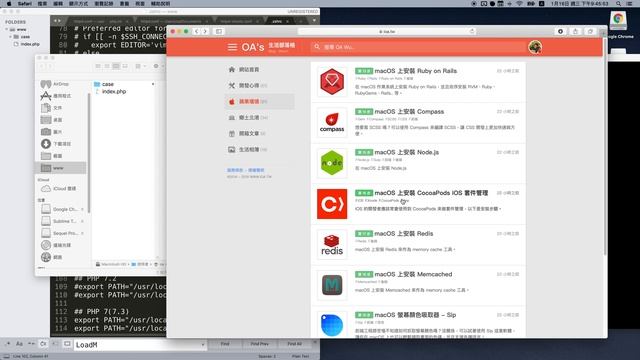Reload the page from the address bar
The width and height of the screenshot is (640, 360).
(x=472, y=31)
